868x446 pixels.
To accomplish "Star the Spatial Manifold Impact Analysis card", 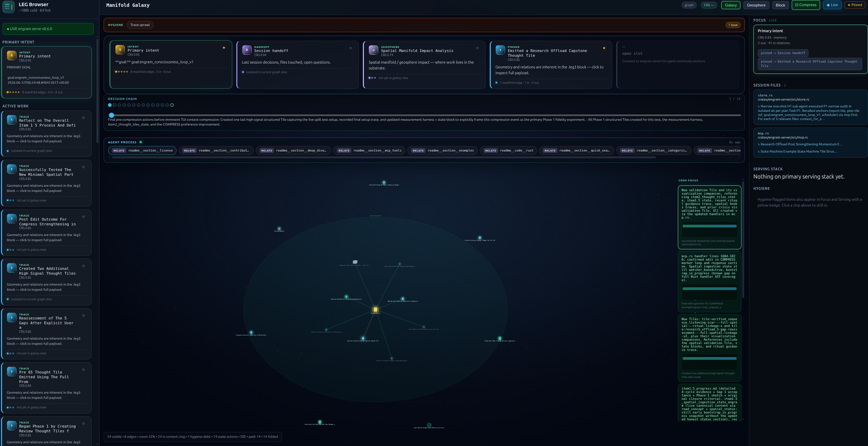I will 477,48.
